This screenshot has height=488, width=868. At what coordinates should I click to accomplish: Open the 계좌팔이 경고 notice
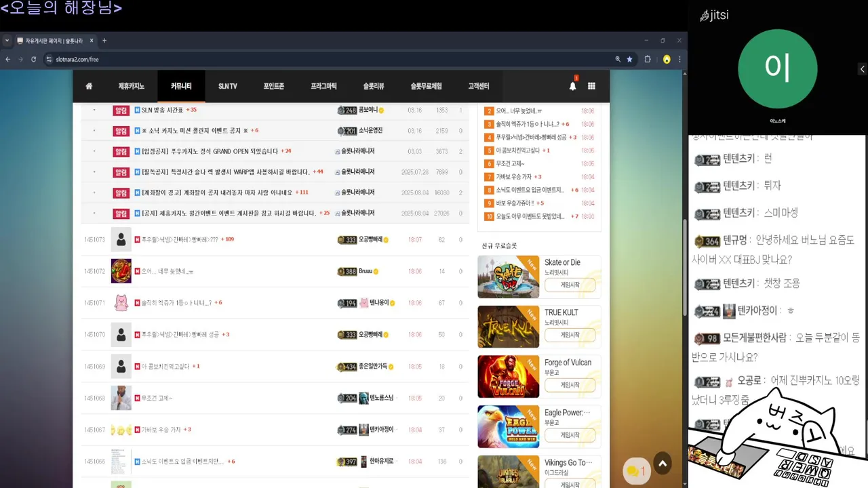(216, 192)
